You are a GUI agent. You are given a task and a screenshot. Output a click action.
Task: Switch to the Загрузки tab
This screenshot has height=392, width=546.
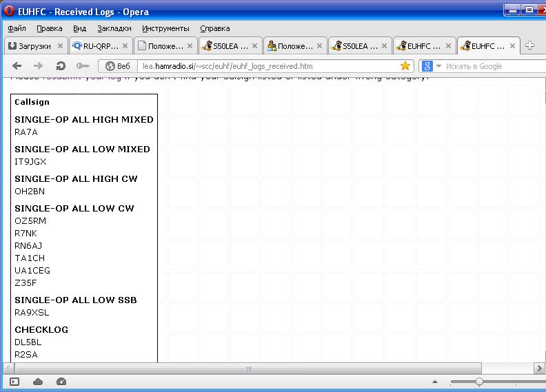click(30, 46)
